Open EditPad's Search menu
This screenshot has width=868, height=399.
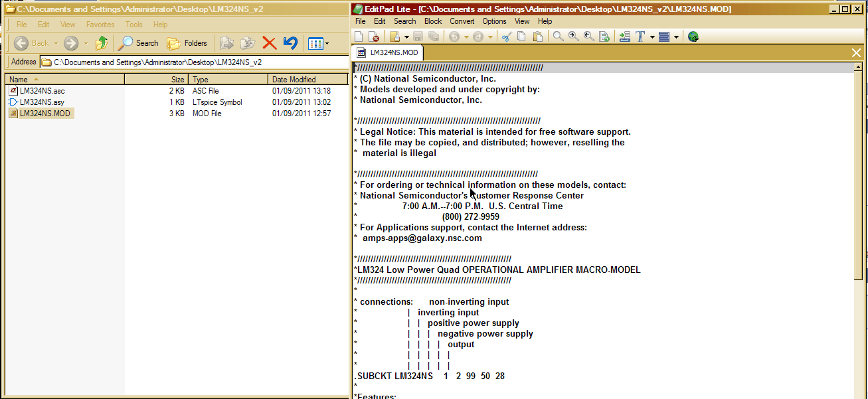point(405,21)
